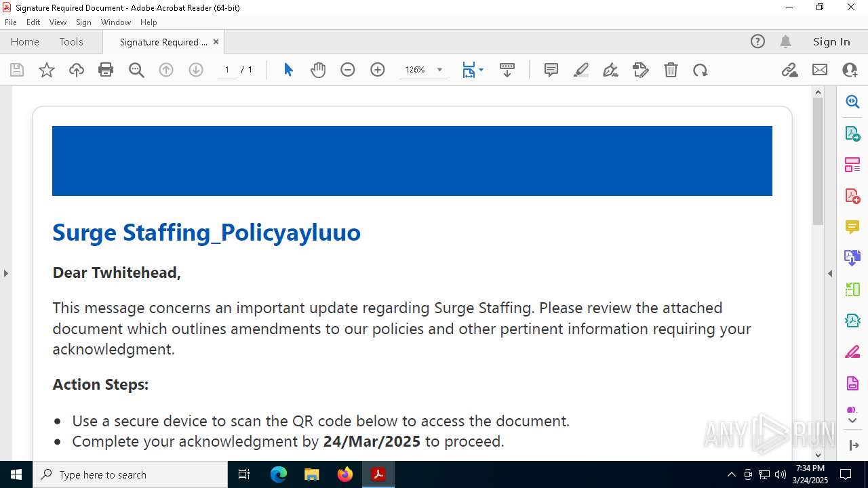The width and height of the screenshot is (868, 488).
Task: Switch to the Home tab
Action: point(25,41)
